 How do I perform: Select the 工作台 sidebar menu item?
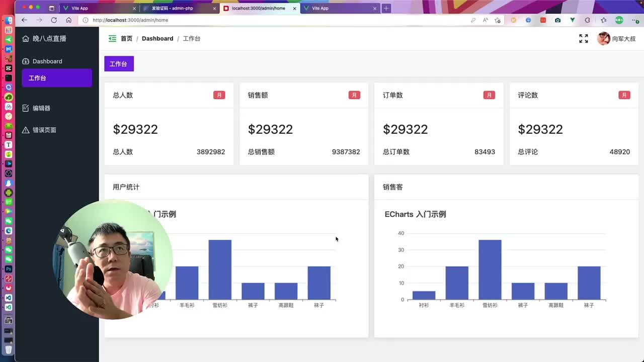(57, 78)
